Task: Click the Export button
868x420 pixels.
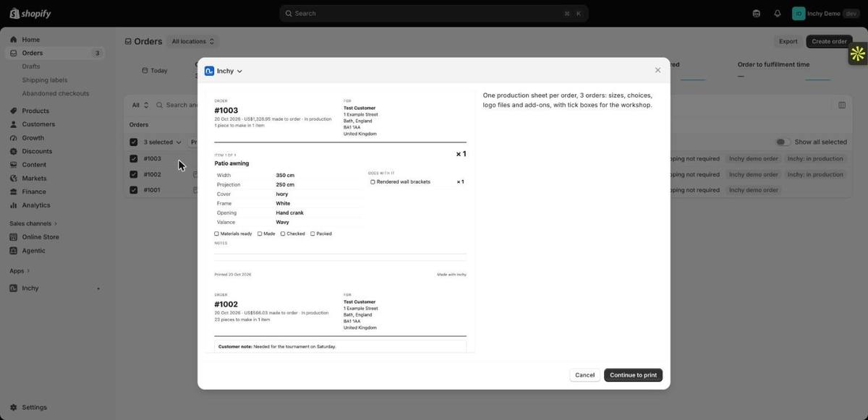Action: click(788, 42)
